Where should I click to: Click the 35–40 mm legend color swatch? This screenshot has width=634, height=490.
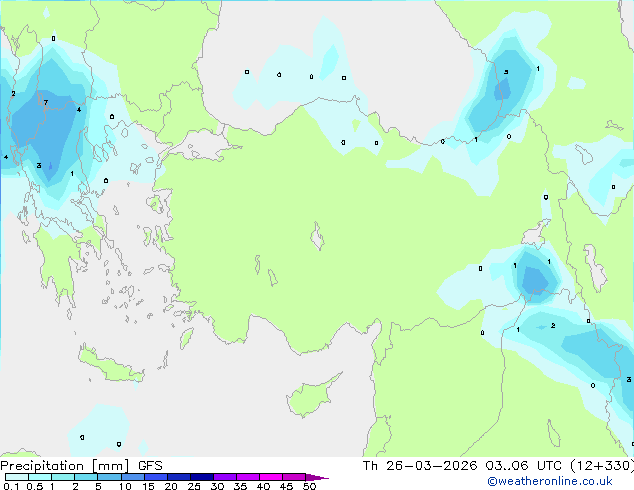pos(248,477)
